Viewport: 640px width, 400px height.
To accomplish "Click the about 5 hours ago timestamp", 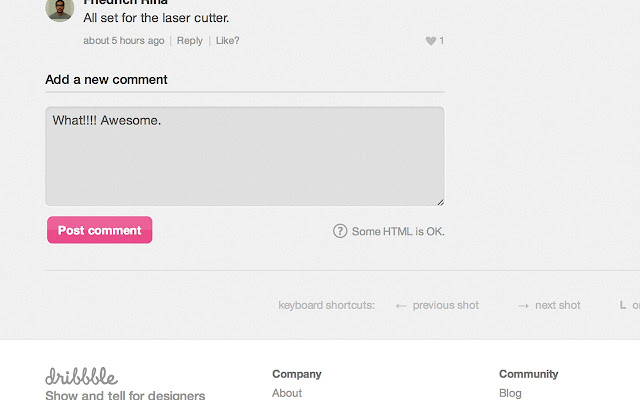I will click(124, 41).
